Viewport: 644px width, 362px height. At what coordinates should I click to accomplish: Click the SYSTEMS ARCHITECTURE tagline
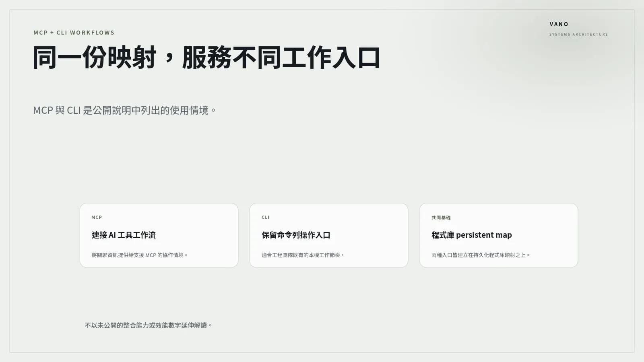[x=578, y=35]
